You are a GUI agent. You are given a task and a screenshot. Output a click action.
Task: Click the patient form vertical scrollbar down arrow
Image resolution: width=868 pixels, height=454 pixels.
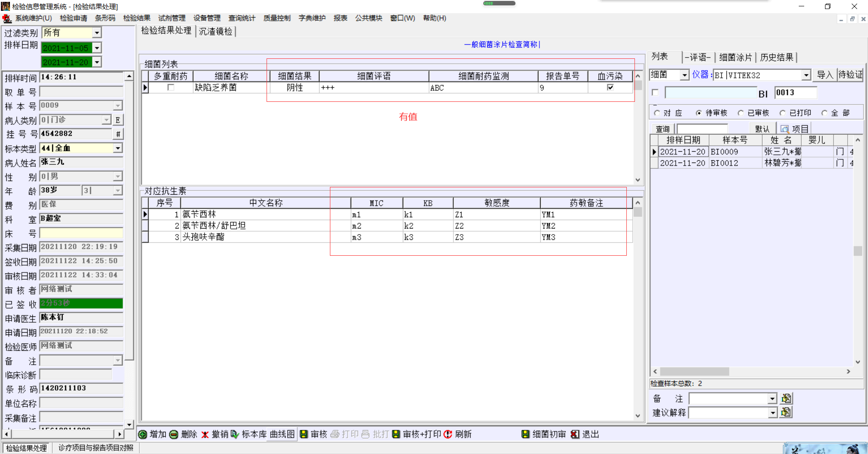129,424
